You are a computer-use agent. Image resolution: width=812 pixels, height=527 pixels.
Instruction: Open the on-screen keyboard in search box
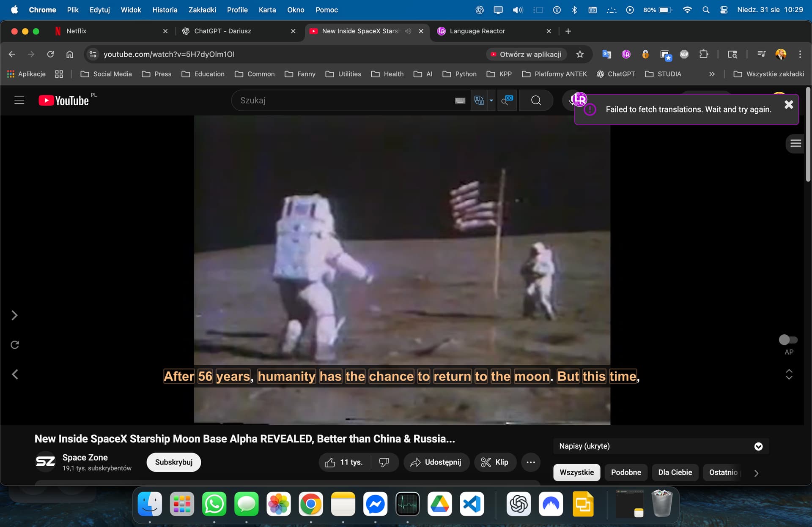[x=460, y=101]
